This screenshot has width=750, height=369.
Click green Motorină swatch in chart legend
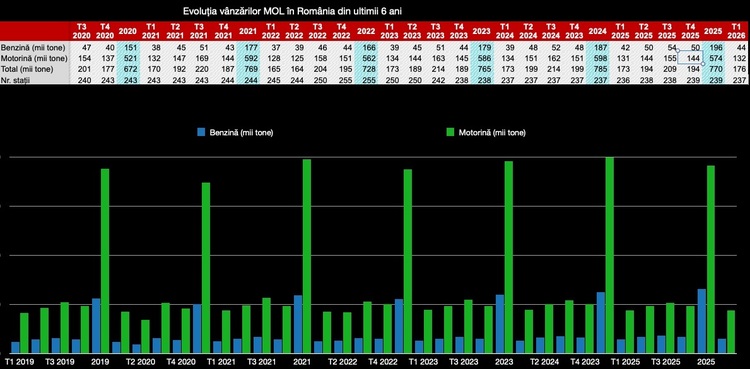click(x=451, y=133)
